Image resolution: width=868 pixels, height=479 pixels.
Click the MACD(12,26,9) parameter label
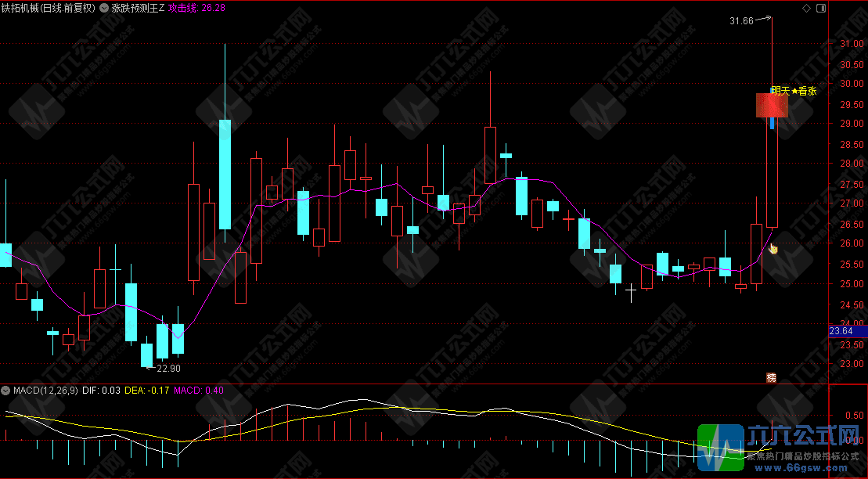point(45,390)
